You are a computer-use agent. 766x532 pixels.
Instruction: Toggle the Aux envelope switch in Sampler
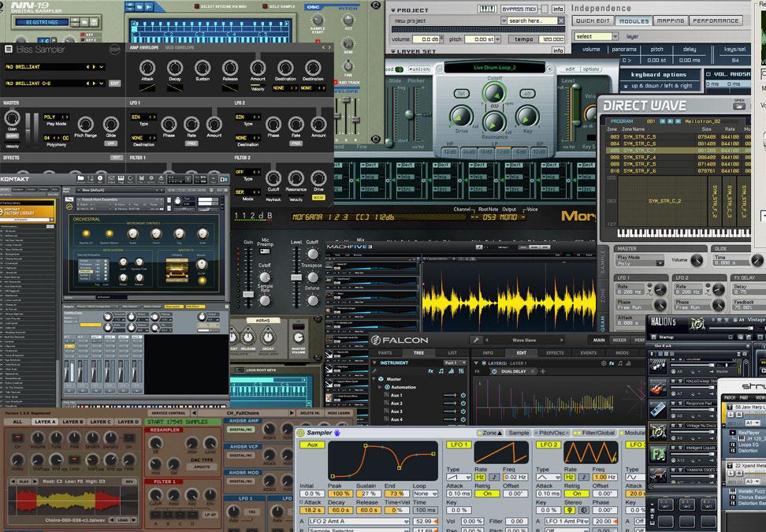click(313, 445)
